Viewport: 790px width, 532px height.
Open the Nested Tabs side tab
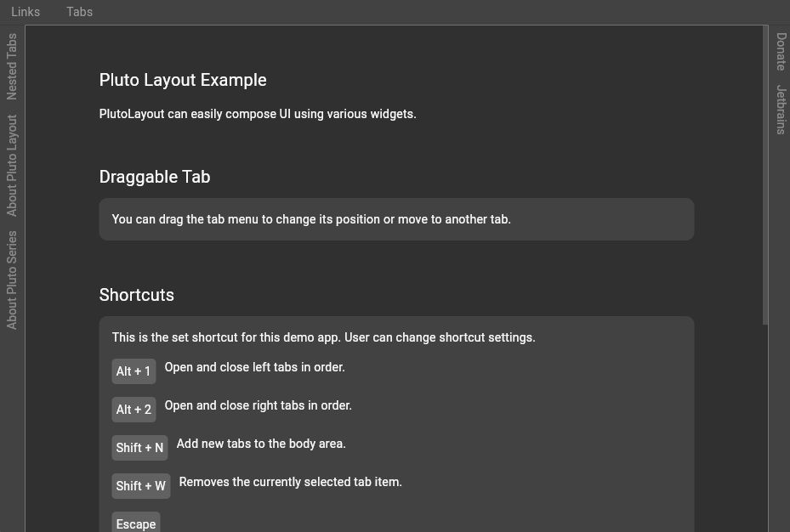click(x=12, y=66)
